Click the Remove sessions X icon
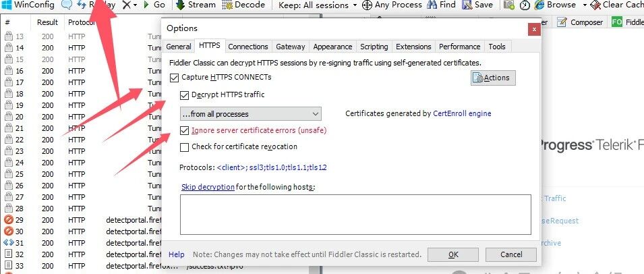Image resolution: width=644 pixels, height=274 pixels. pos(127,5)
